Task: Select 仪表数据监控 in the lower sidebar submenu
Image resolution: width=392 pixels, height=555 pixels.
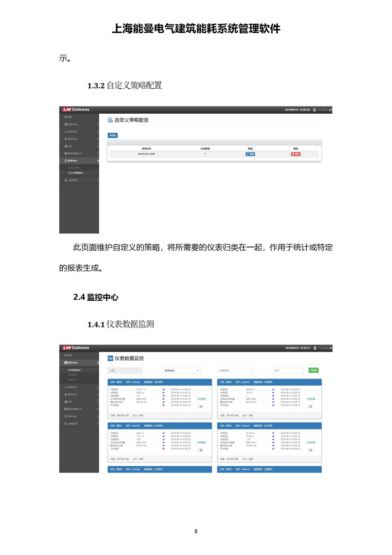Action: 74,370
